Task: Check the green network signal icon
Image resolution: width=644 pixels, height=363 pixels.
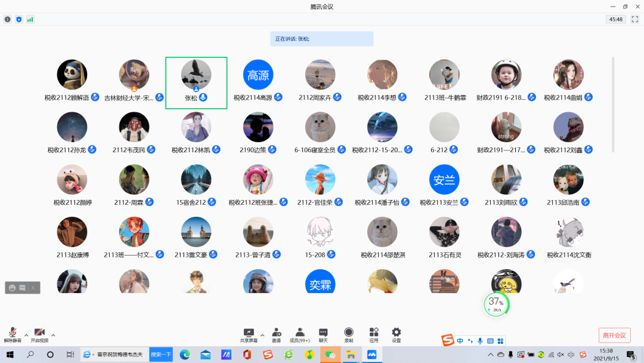Action: coord(30,19)
